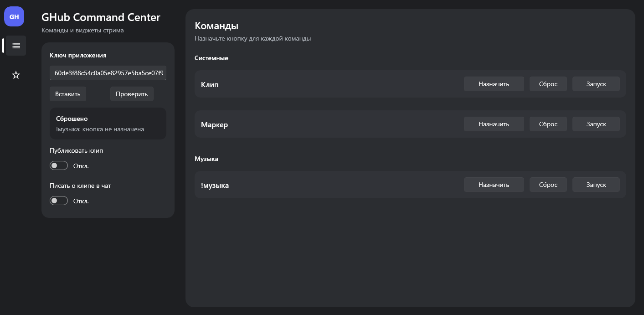Click Сброс for the Клип command
Screen dimensions: 644x315
tap(548, 84)
